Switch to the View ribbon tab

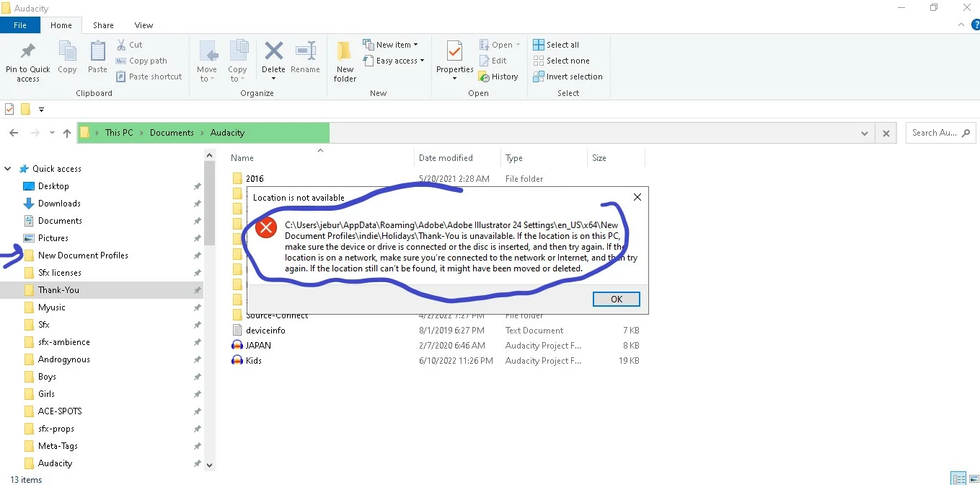[144, 25]
